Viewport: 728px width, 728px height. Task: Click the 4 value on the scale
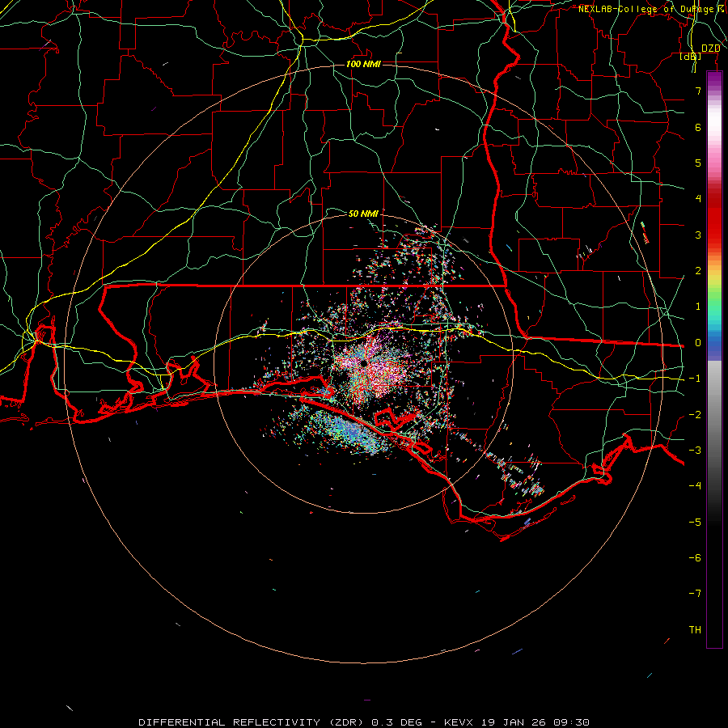(698, 199)
